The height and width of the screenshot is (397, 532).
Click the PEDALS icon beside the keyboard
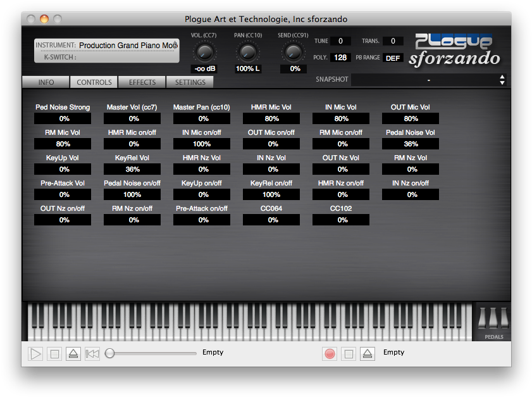pyautogui.click(x=492, y=322)
